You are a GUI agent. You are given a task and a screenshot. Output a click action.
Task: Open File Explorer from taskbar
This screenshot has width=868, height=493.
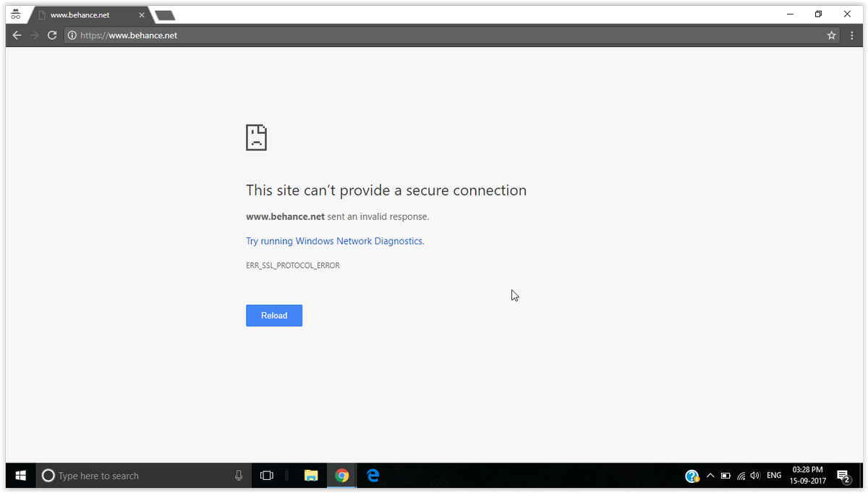(311, 476)
